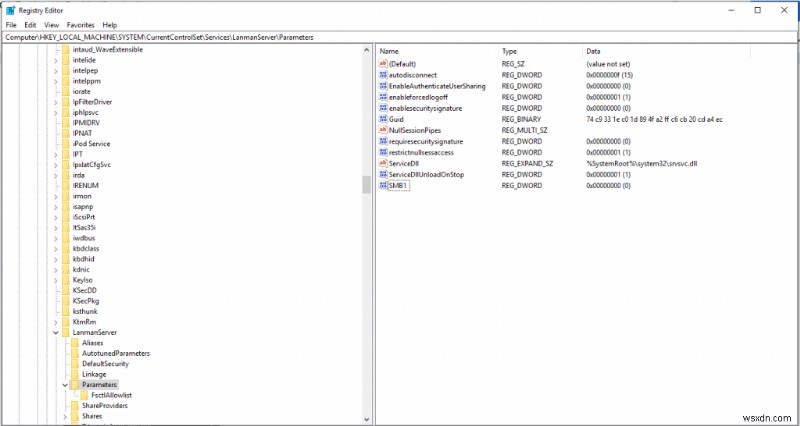Screen dimensions: 800x426
Task: Expand the intelide tree node
Action: click(56, 60)
